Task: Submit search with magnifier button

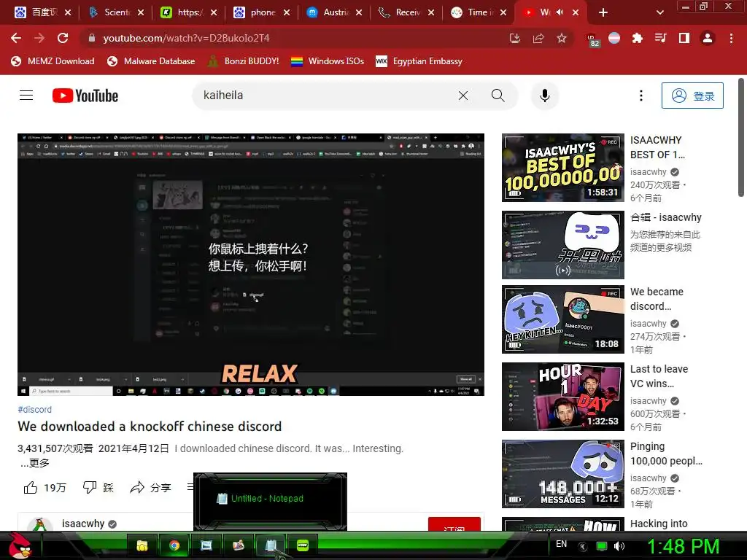Action: (498, 96)
